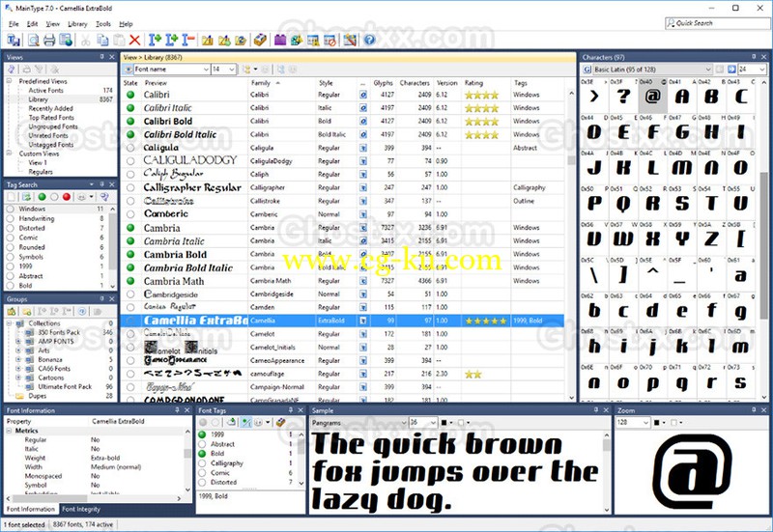Viewport: 773px width, 532px height.
Task: Open the Basic Latin character block dropdown
Action: (x=708, y=70)
